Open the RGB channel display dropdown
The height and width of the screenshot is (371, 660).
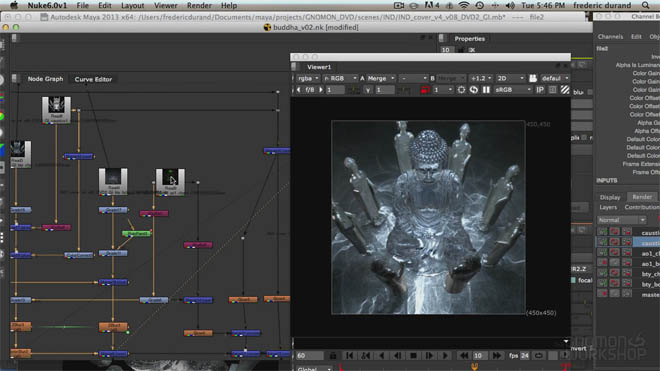tap(340, 78)
